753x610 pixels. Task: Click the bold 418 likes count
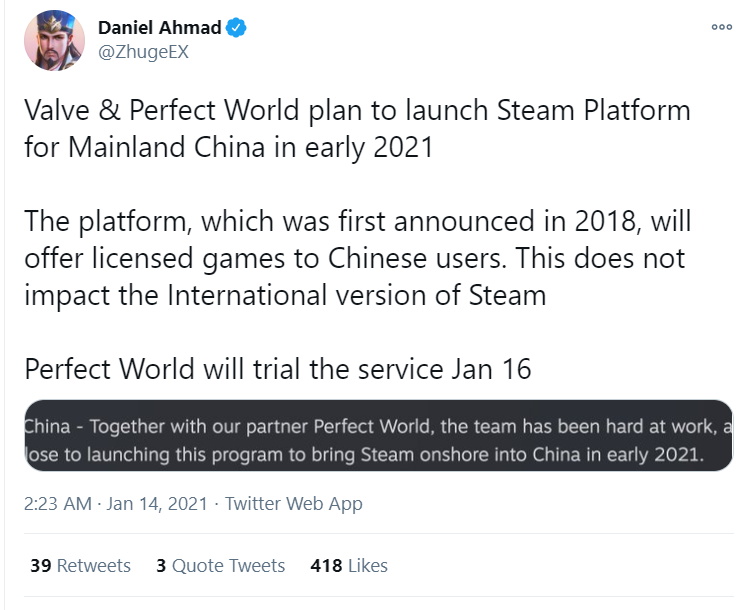pos(326,566)
